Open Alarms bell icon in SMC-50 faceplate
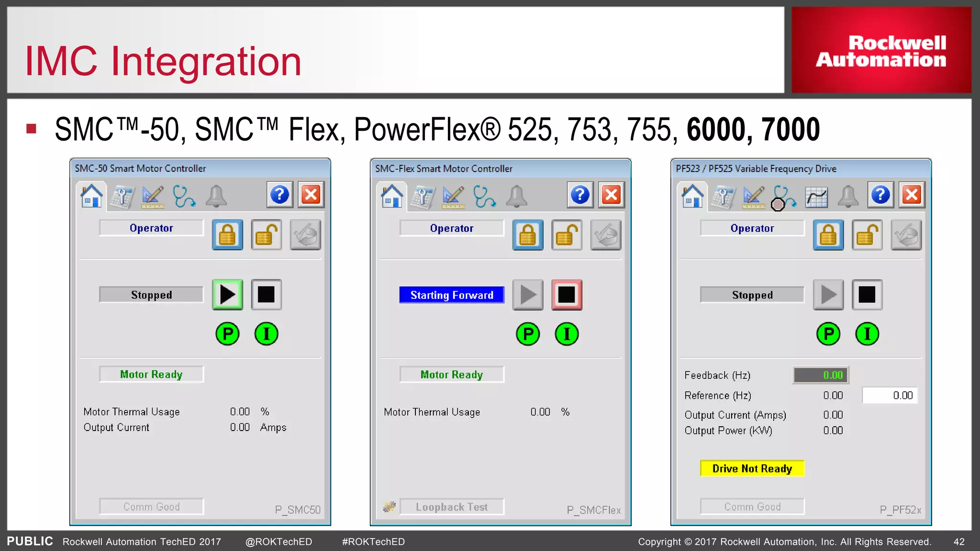Image resolution: width=980 pixels, height=551 pixels. coord(216,196)
